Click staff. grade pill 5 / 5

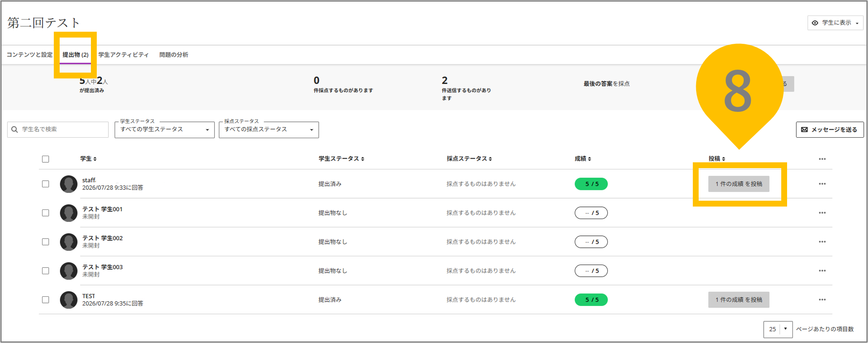(x=591, y=184)
